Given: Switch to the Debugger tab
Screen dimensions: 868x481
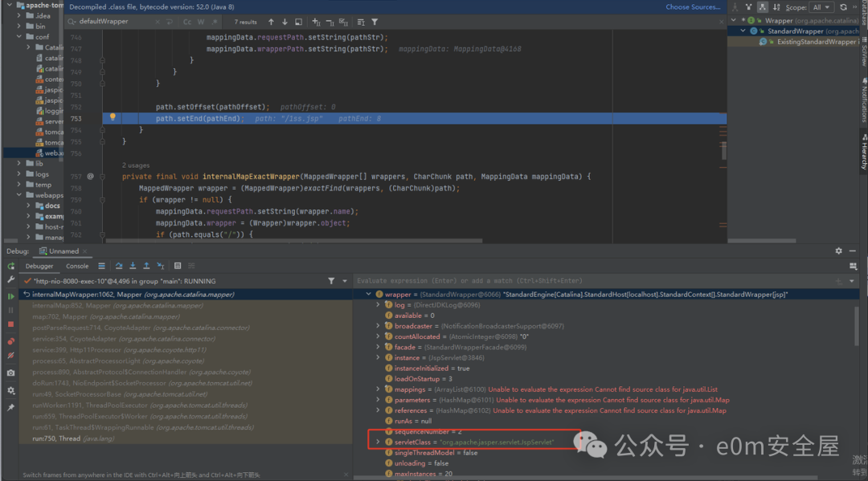Looking at the screenshot, I should coord(39,266).
